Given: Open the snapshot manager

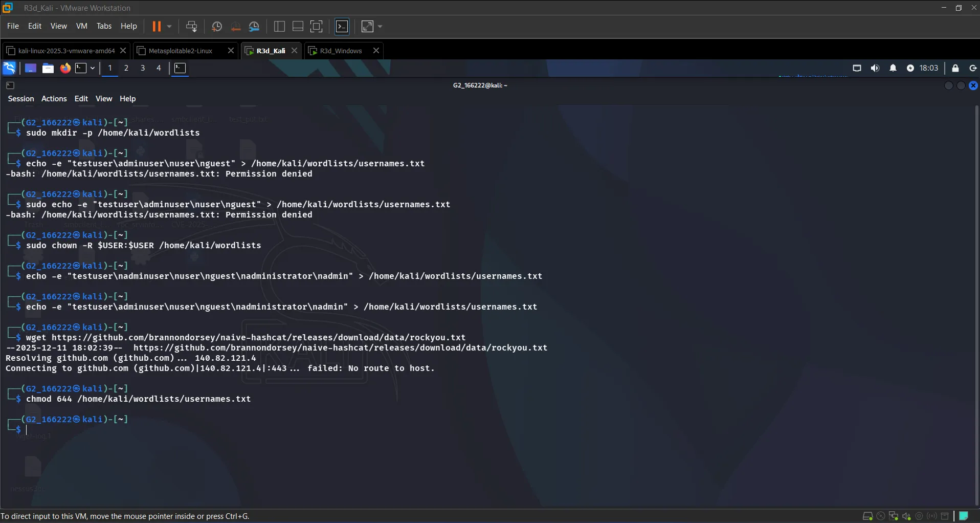Looking at the screenshot, I should click(254, 26).
